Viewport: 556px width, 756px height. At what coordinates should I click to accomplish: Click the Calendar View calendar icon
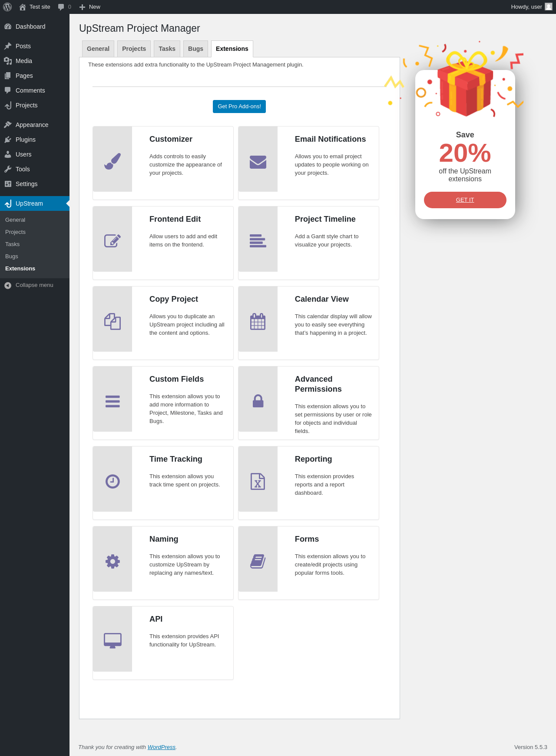[258, 321]
